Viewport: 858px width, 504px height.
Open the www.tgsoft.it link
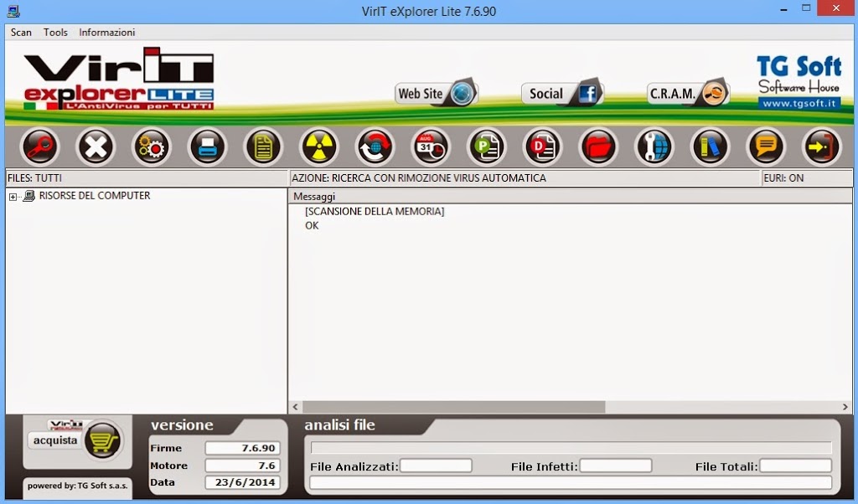[799, 103]
